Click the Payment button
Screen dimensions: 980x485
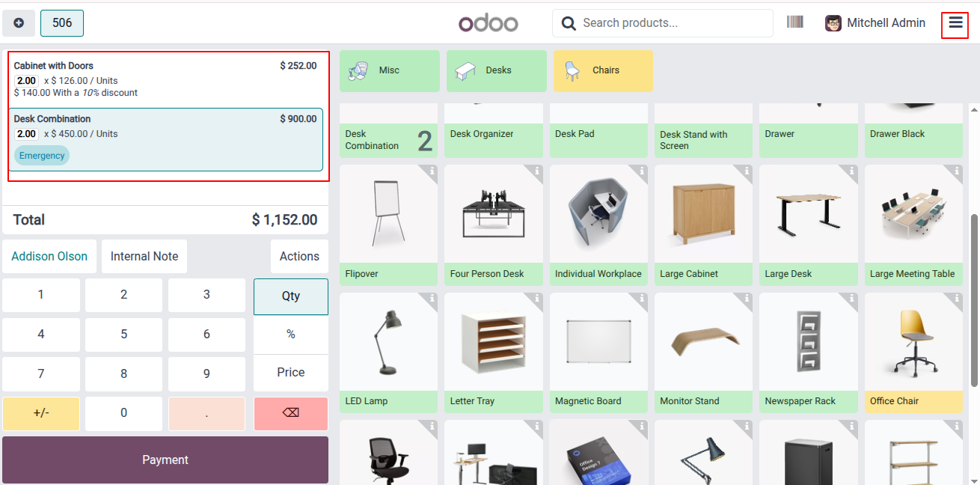(x=165, y=460)
